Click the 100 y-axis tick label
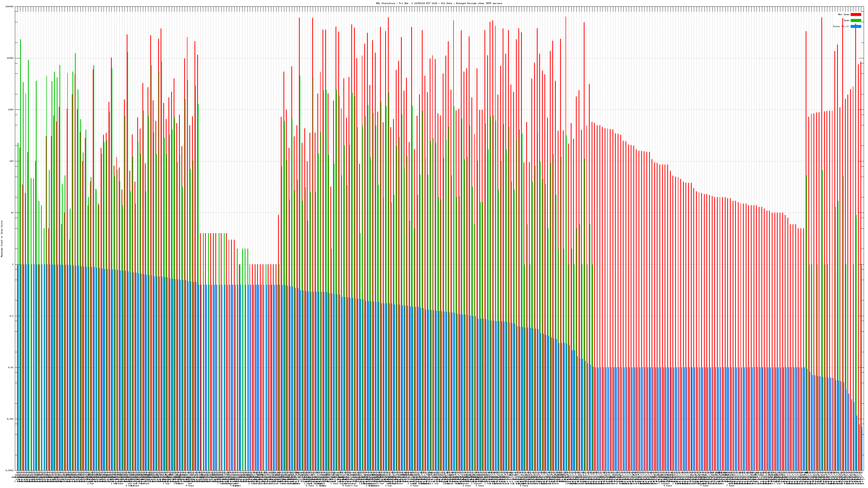868x488 pixels. (x=12, y=161)
